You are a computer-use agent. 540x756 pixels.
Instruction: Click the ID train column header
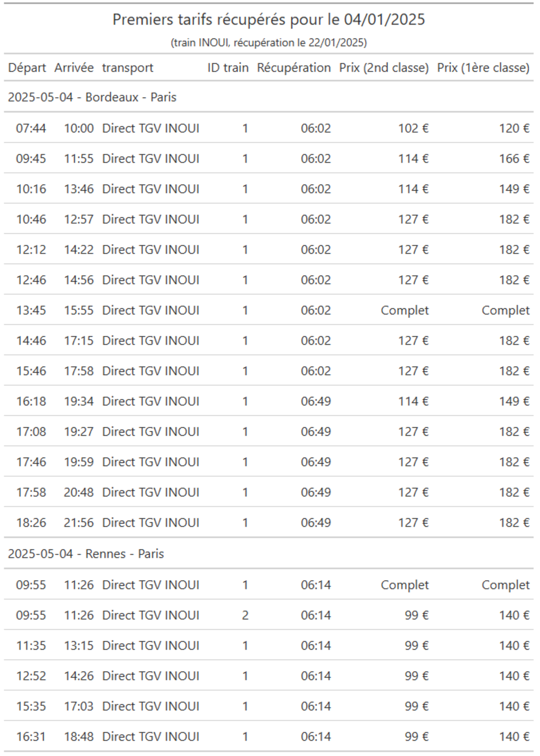(228, 68)
